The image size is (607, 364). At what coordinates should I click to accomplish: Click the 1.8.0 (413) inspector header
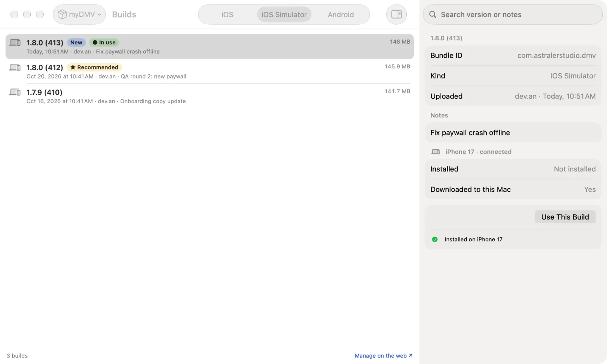pyautogui.click(x=446, y=38)
